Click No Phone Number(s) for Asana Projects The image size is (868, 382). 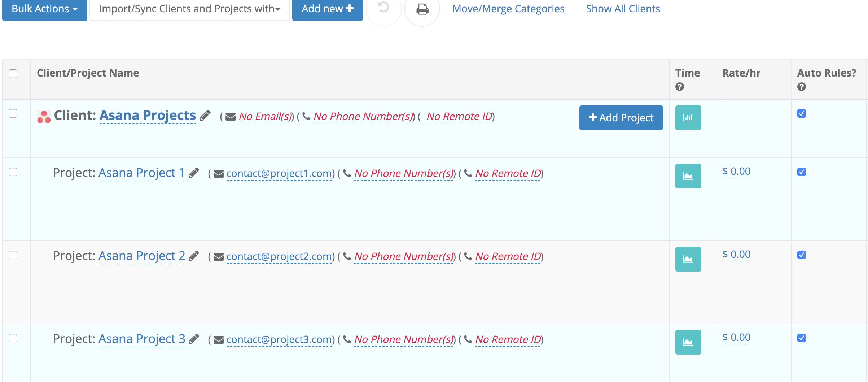(x=364, y=117)
